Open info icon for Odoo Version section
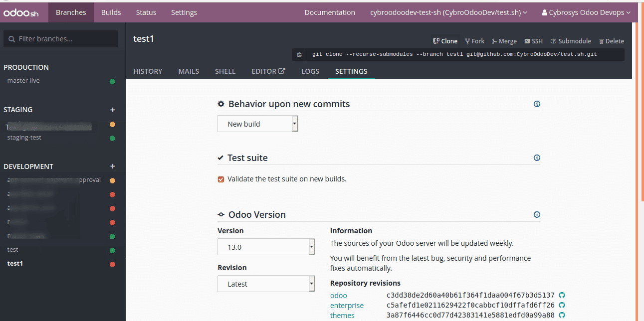The width and height of the screenshot is (644, 321). click(537, 215)
